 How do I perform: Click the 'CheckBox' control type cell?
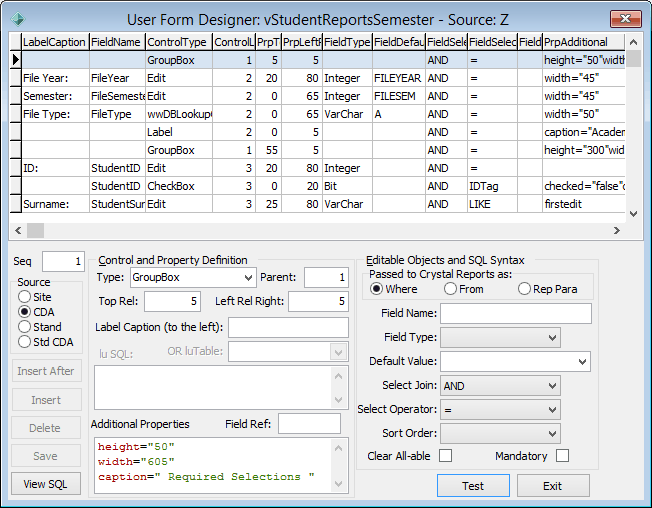click(179, 186)
